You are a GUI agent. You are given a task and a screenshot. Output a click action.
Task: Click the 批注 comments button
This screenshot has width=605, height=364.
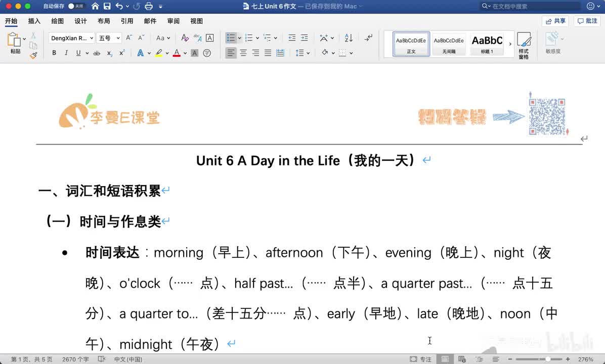coord(587,21)
